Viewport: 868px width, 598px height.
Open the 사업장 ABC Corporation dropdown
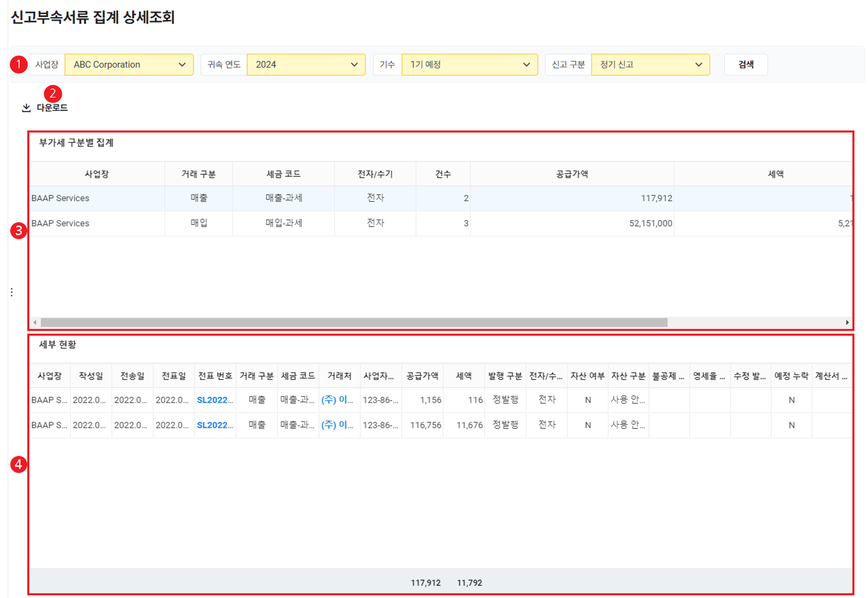(x=129, y=64)
